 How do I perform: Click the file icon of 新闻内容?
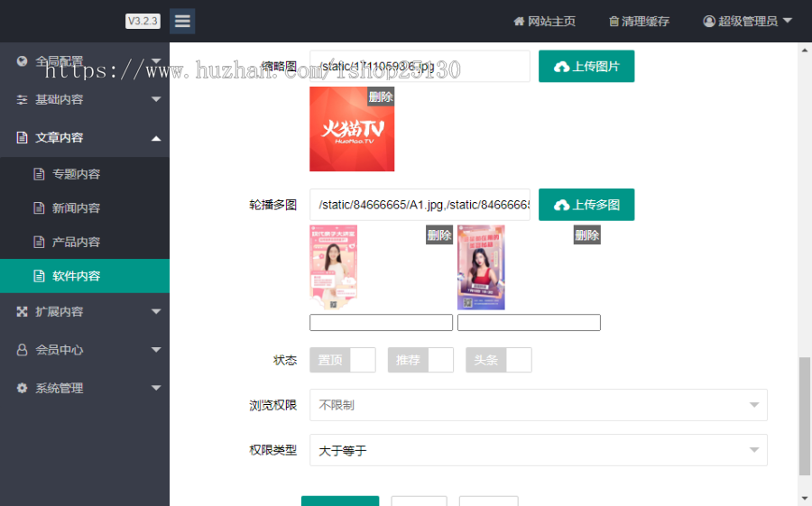(x=39, y=208)
